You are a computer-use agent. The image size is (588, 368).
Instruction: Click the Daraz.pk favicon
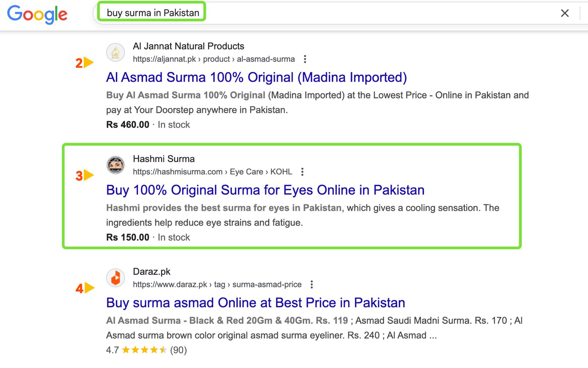point(115,277)
